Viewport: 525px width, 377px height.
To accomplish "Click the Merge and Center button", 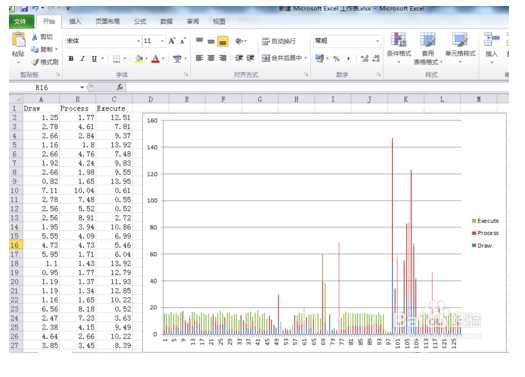I will click(x=284, y=58).
